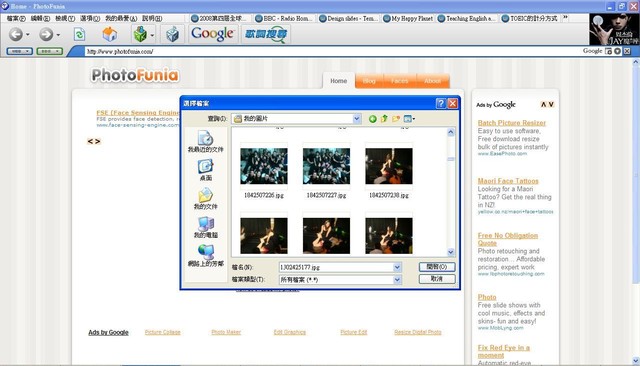Expand the file type dropdown
Screen dimensions: 640x366
(x=397, y=279)
